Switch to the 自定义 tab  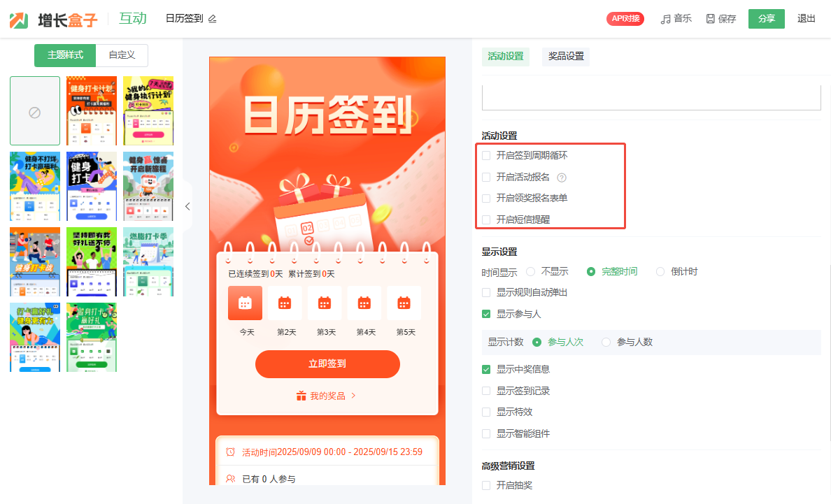pos(122,55)
